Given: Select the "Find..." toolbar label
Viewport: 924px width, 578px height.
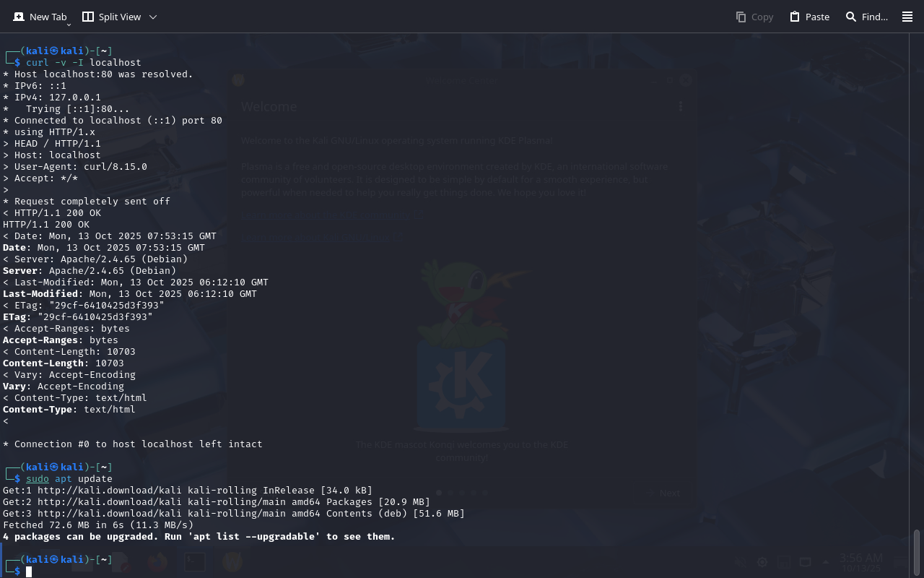Looking at the screenshot, I should 875,17.
